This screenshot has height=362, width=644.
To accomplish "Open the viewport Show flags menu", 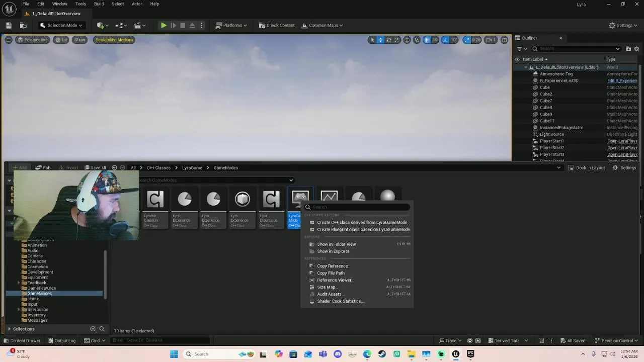I will [x=80, y=40].
